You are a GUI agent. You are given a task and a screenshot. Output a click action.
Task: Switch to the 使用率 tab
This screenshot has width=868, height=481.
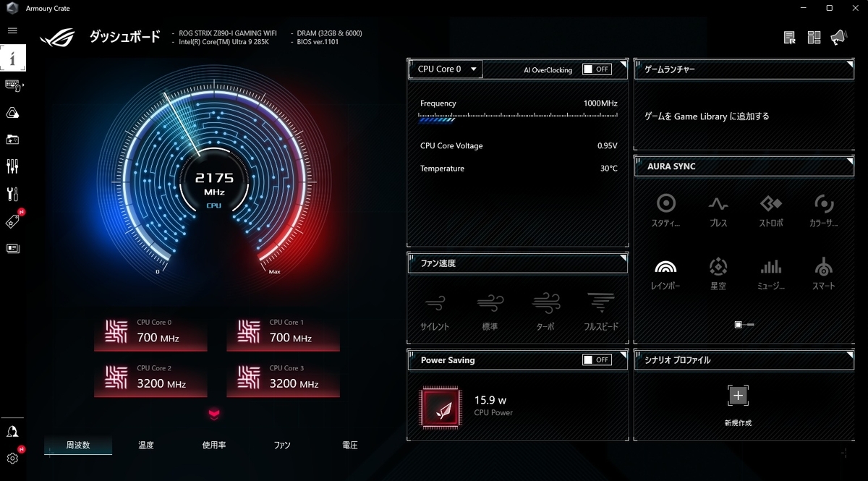click(x=213, y=446)
